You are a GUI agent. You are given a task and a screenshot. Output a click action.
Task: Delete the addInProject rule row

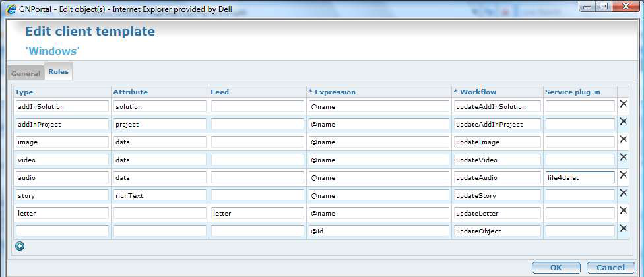[623, 121]
